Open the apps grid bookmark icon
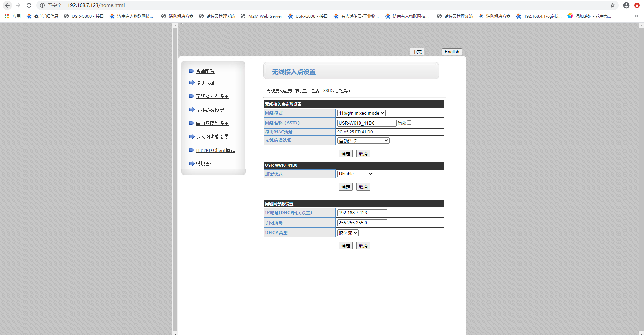The width and height of the screenshot is (644, 335). [x=7, y=16]
